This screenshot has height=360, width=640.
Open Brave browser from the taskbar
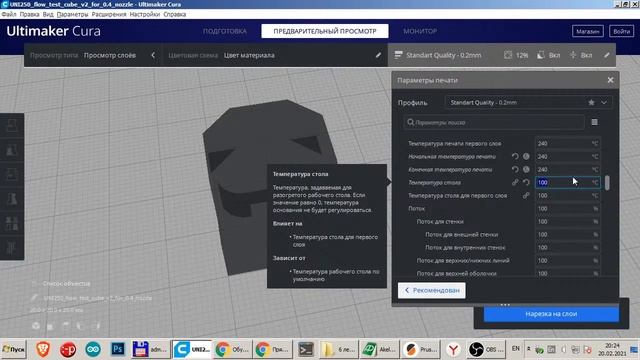43,349
